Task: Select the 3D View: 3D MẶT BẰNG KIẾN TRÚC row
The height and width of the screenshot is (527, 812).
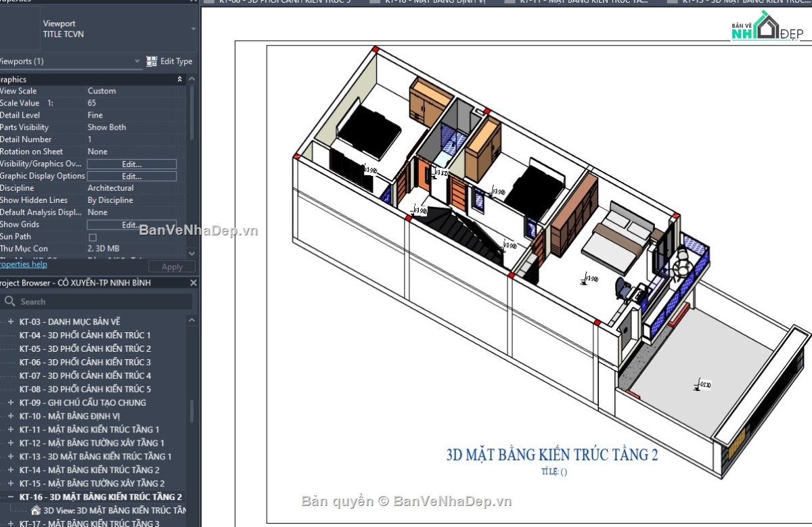Action: tap(114, 510)
